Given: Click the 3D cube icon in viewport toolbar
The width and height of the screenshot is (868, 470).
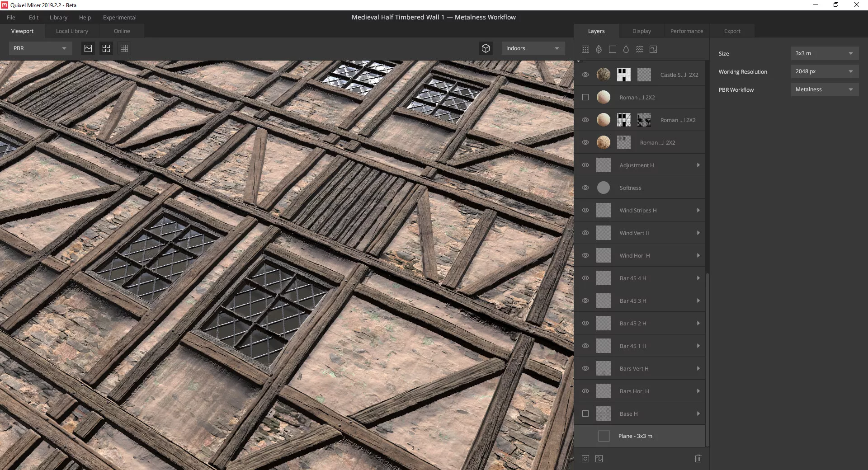Looking at the screenshot, I should (x=486, y=48).
